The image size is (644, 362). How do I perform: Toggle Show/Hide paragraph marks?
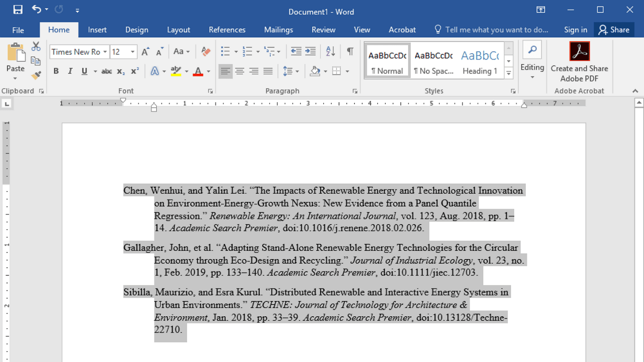350,52
